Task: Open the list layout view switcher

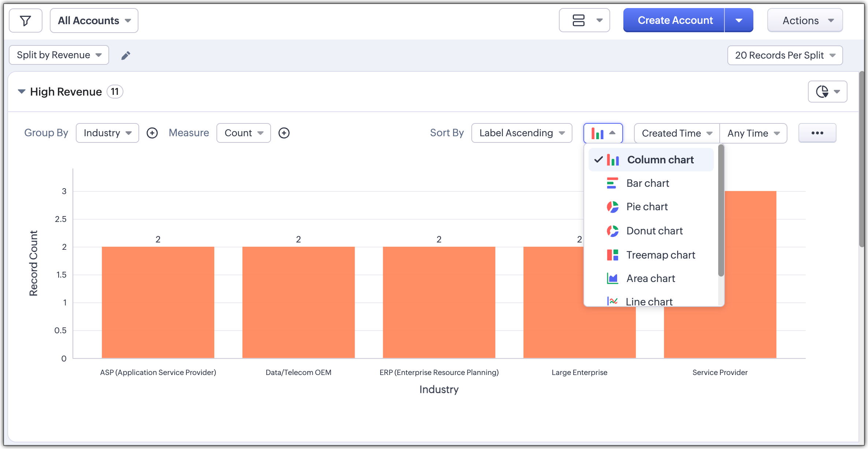Action: (x=584, y=21)
